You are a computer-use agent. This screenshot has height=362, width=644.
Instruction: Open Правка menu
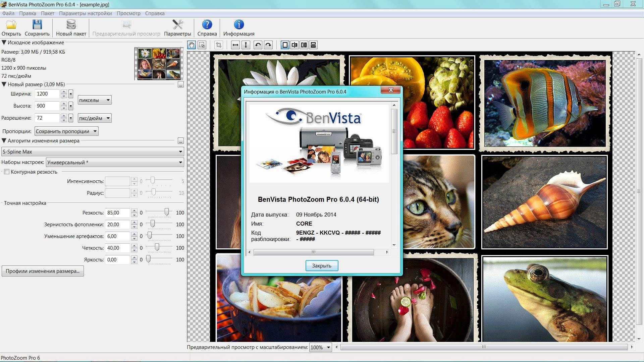pos(28,13)
